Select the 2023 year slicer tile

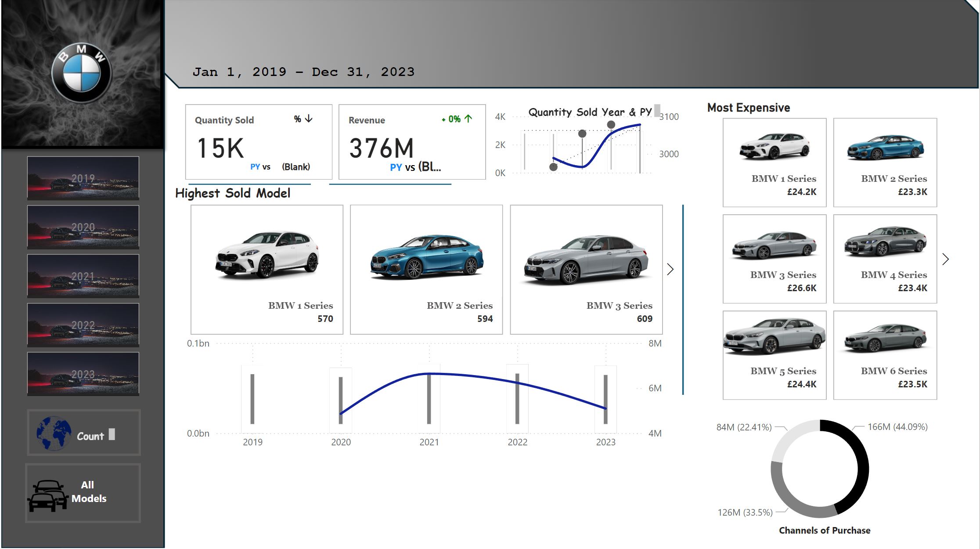(83, 374)
